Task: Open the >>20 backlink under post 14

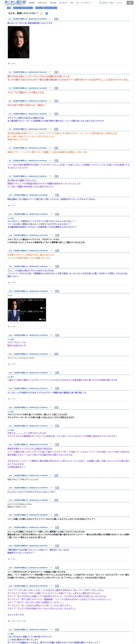Action: pos(13,283)
